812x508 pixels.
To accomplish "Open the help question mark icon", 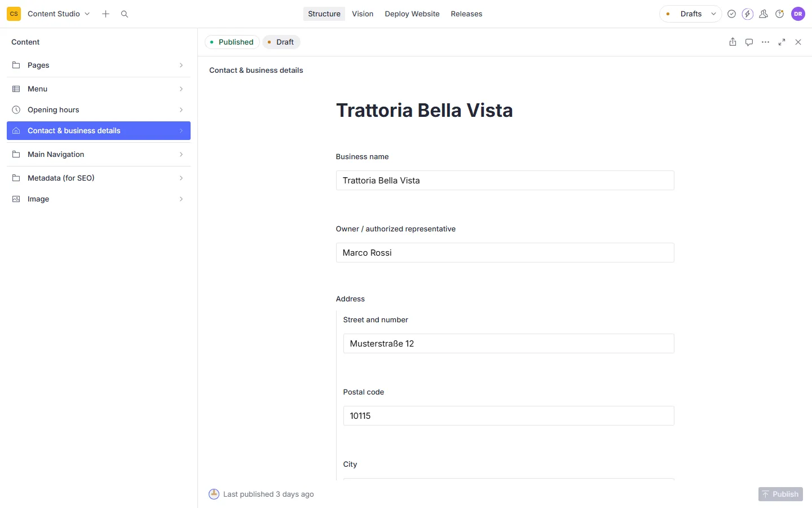I will coord(780,14).
